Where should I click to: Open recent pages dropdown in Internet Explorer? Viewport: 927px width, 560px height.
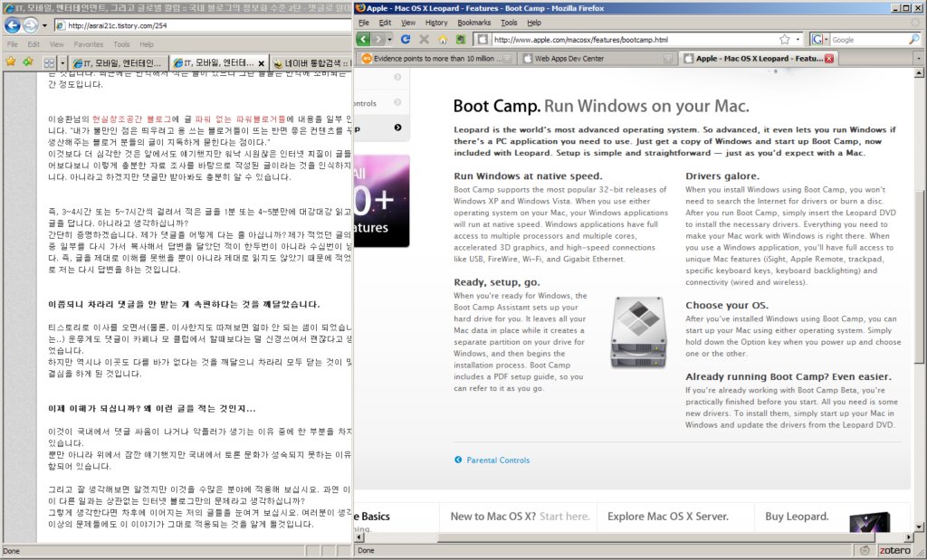tap(44, 26)
